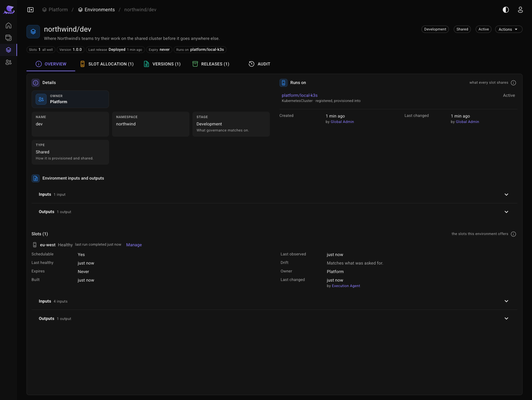
Task: Click 'Active' status beside the cluster
Action: click(509, 95)
